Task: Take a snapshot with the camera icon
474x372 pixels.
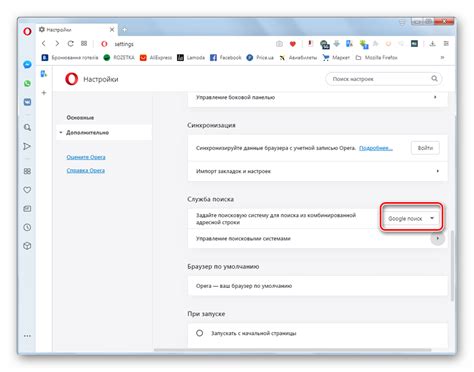Action: 279,44
